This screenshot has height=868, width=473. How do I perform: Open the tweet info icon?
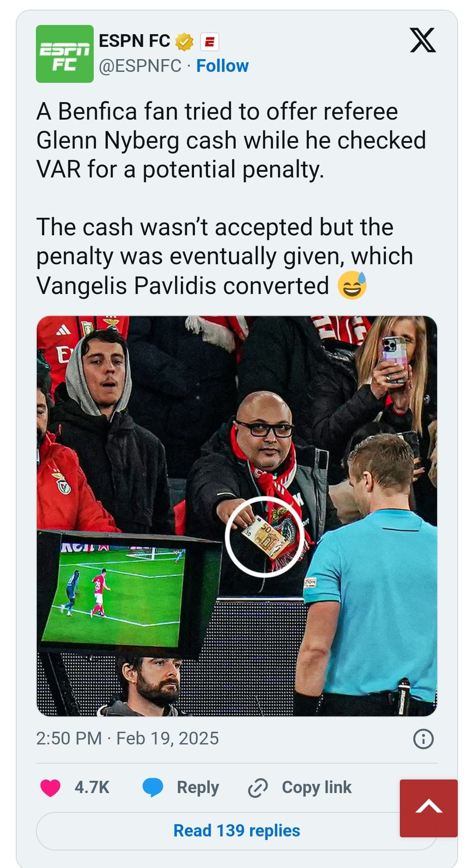coord(423,739)
